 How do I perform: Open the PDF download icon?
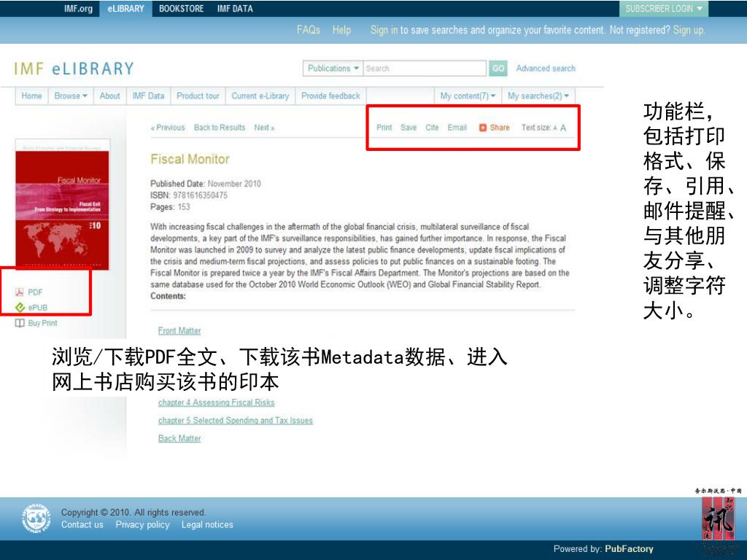coord(20,292)
